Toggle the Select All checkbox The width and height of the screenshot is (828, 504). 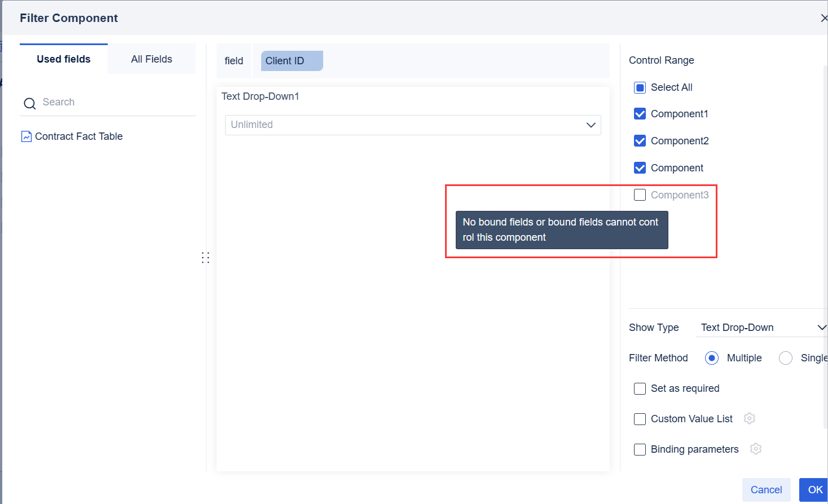(x=640, y=87)
